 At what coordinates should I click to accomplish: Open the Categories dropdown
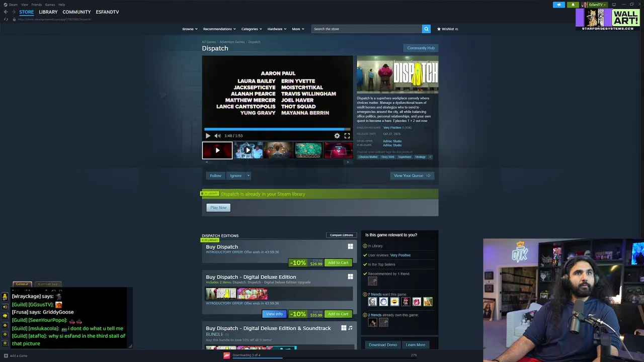tap(252, 29)
